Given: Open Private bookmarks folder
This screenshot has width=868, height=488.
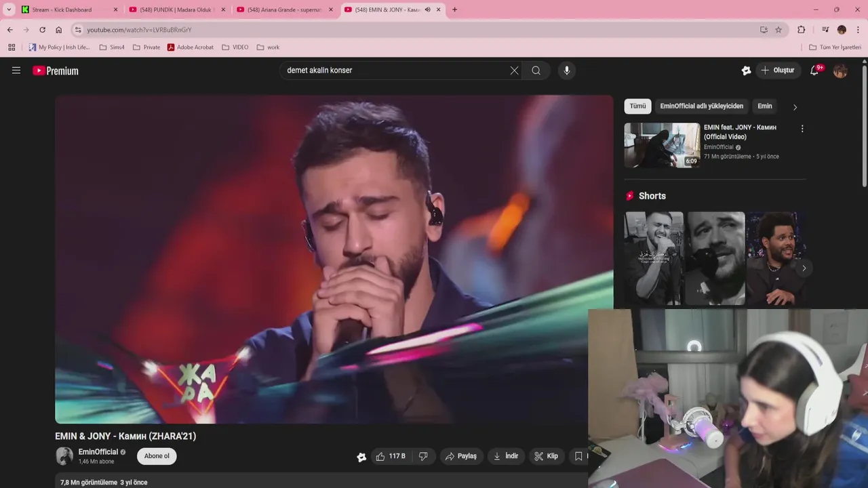Looking at the screenshot, I should (x=146, y=47).
